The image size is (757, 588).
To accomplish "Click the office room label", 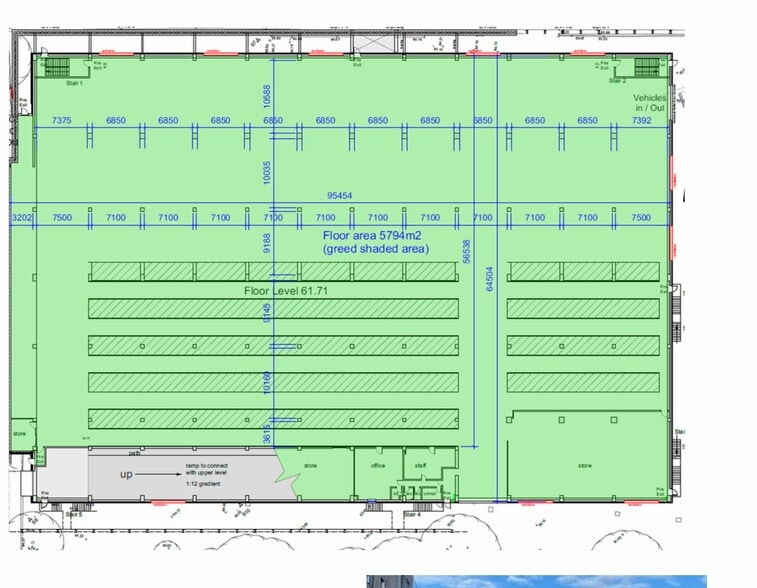I will click(378, 465).
